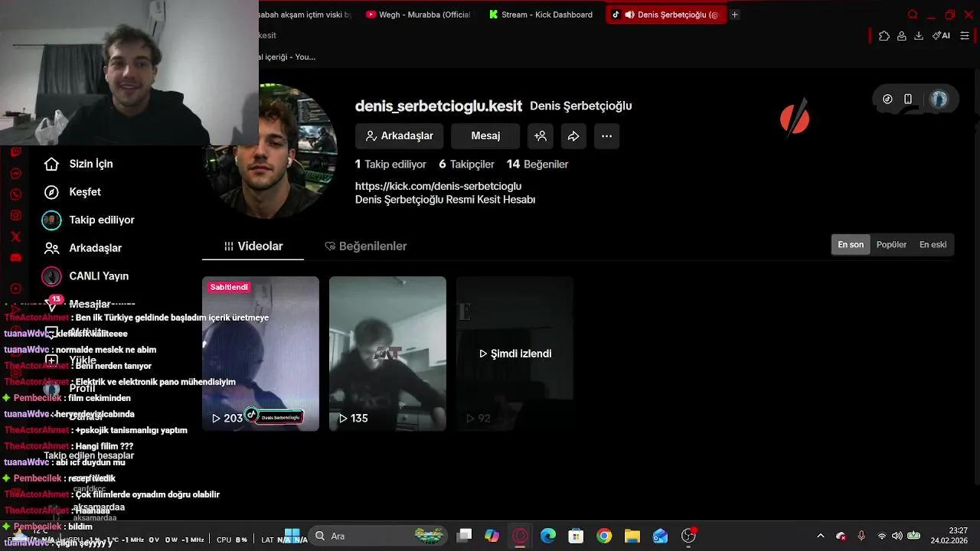Click the 14 Beğeniler count

tap(537, 164)
